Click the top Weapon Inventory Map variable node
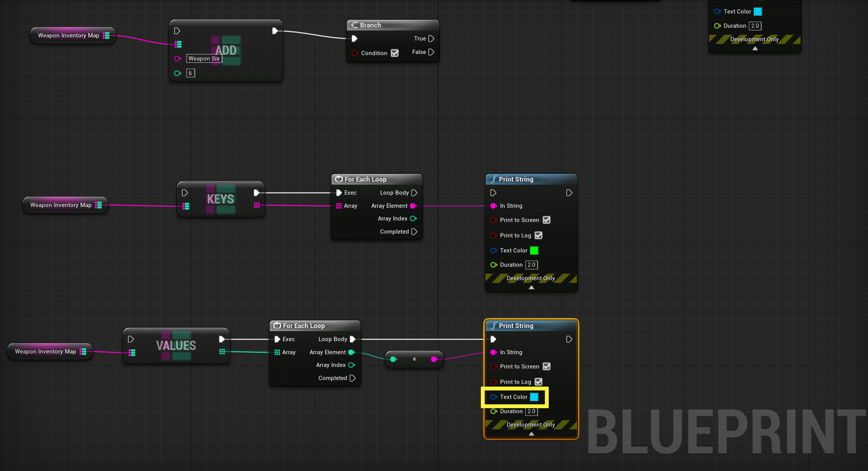The width and height of the screenshot is (868, 471). [x=69, y=35]
